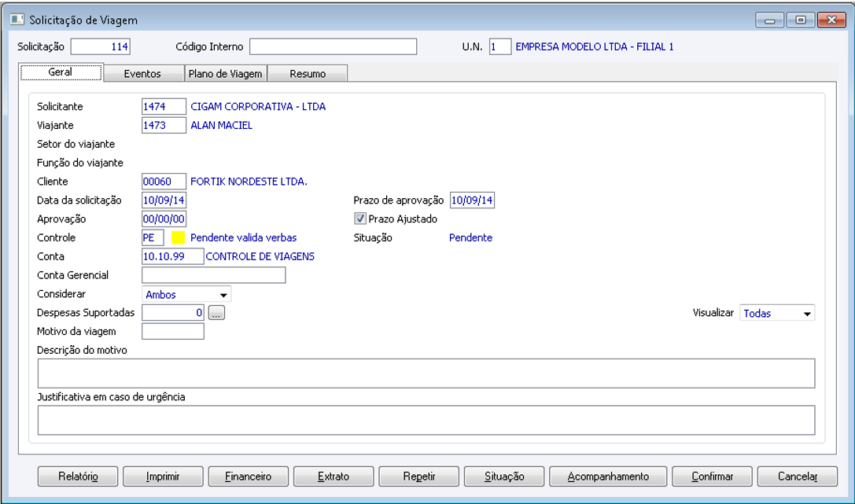Focus the Solicitação number field showing 114
Viewport: 855px width, 504px height.
coord(101,47)
